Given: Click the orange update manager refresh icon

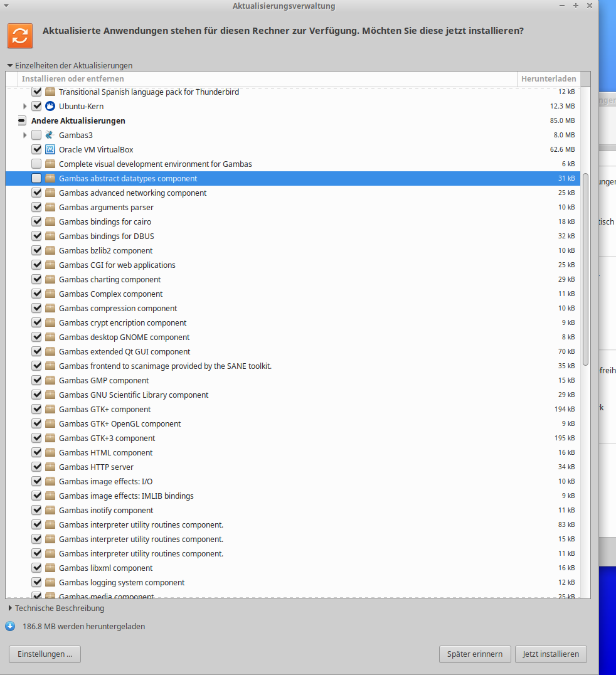Looking at the screenshot, I should click(20, 35).
